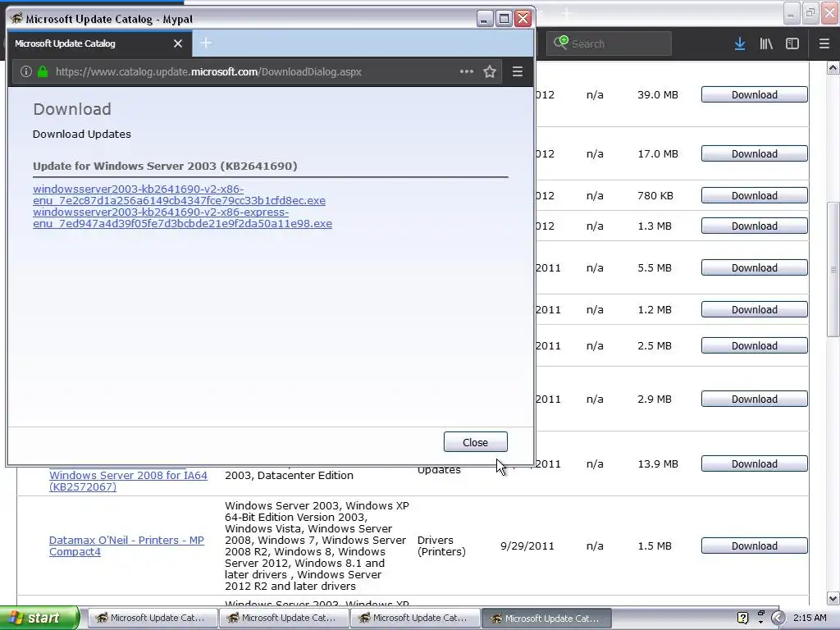Click Download for the 17.0 MB update
The image size is (840, 630).
tap(755, 153)
